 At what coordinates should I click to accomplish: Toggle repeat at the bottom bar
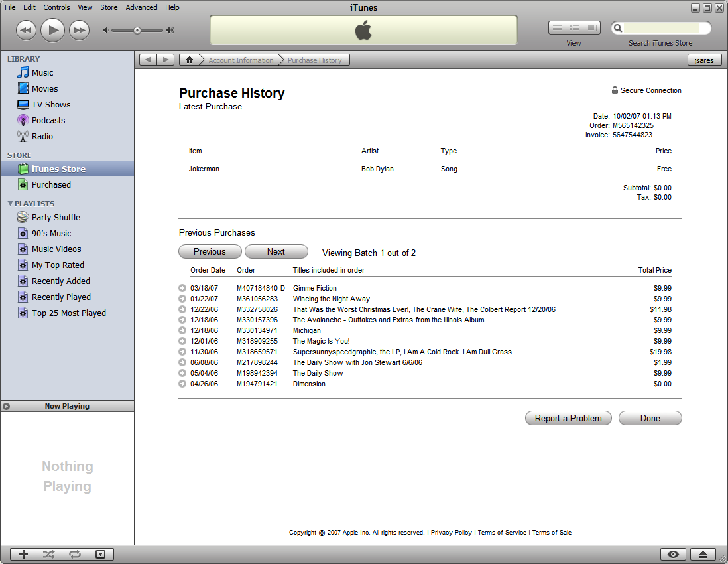(75, 554)
